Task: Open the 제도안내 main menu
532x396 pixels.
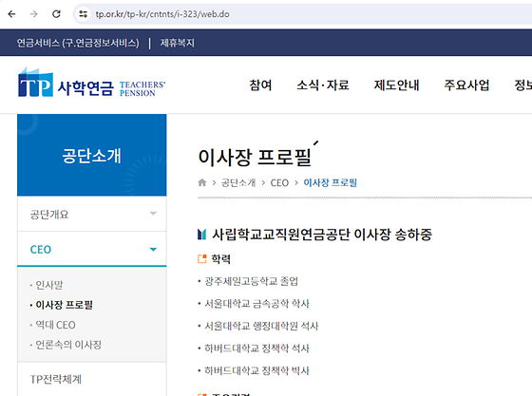Action: point(396,85)
